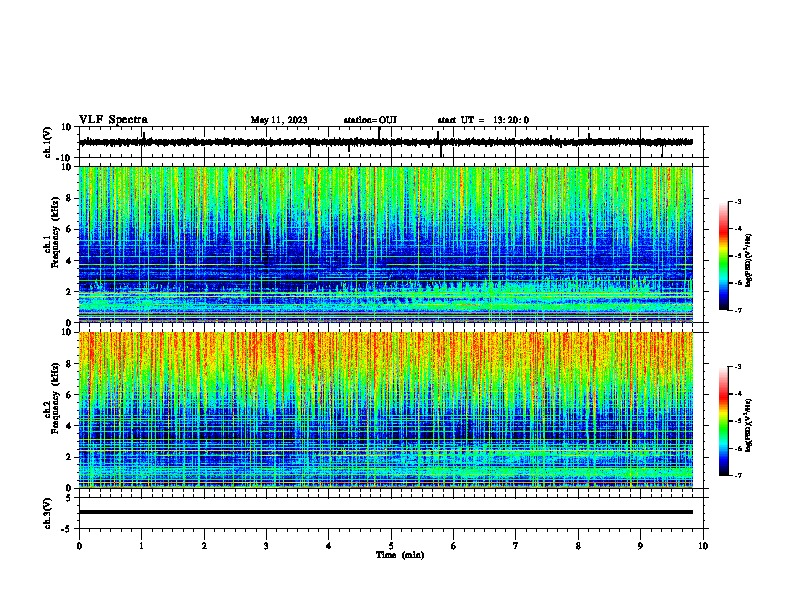The height and width of the screenshot is (612, 792).
Task: Click the "3" tick on the time axis
Action: (266, 546)
